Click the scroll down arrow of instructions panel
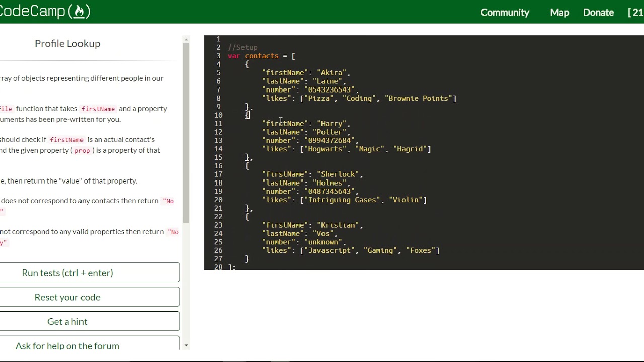This screenshot has height=362, width=644. pos(186,345)
